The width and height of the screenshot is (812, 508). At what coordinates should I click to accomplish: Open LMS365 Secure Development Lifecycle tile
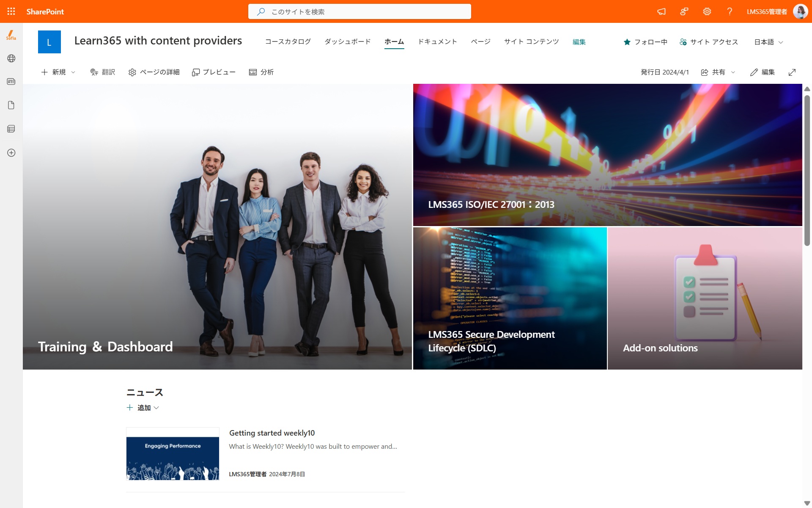tap(510, 298)
